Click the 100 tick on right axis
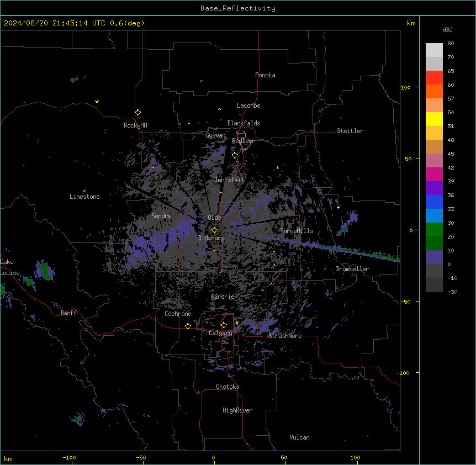Screen dimensions: 476x465 405,87
